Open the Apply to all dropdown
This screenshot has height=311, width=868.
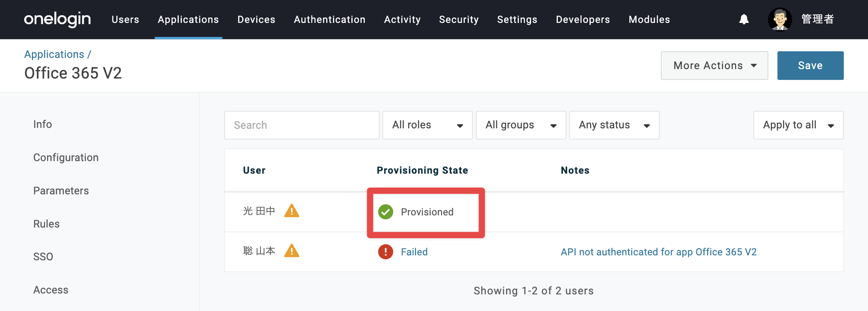798,125
